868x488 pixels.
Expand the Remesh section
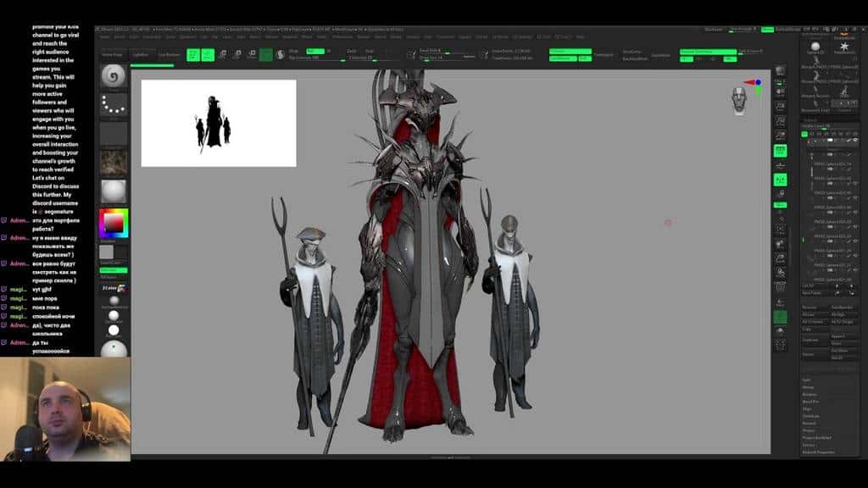point(809,424)
